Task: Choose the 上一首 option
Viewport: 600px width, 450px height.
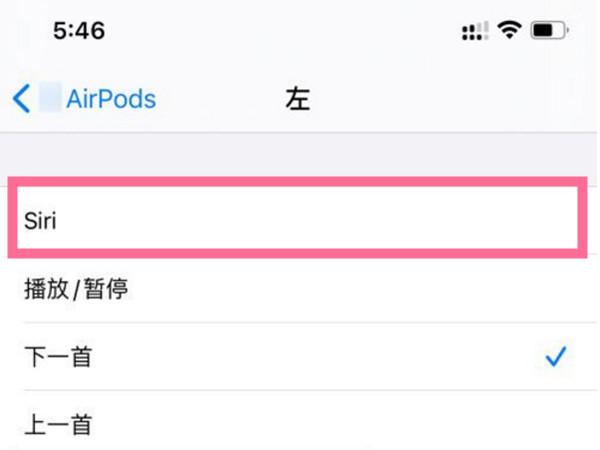Action: [58, 424]
